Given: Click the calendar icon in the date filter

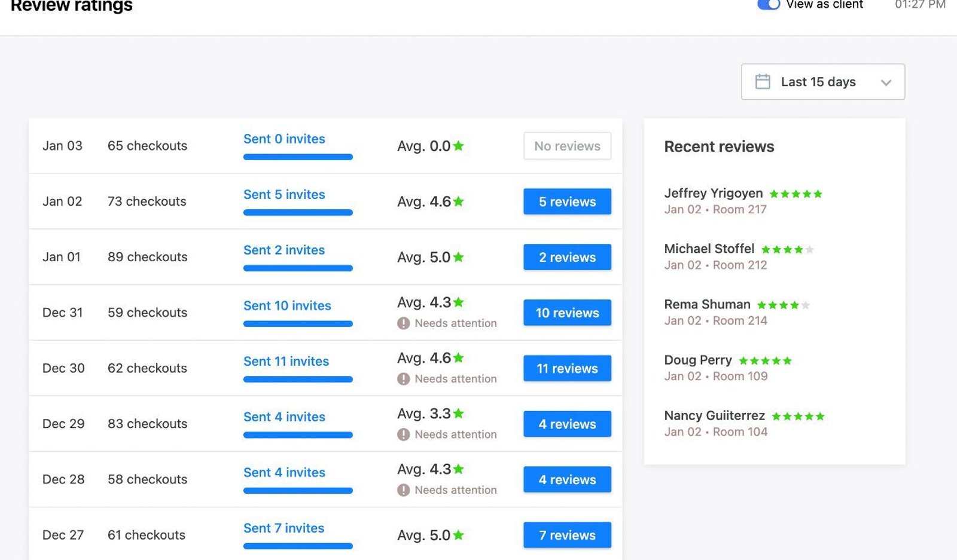Looking at the screenshot, I should click(x=763, y=81).
